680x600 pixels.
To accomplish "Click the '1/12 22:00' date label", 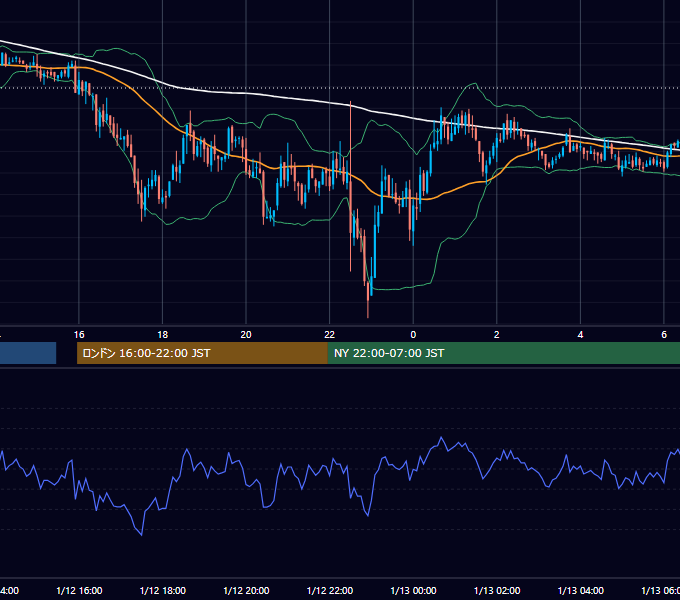I will pyautogui.click(x=330, y=590).
